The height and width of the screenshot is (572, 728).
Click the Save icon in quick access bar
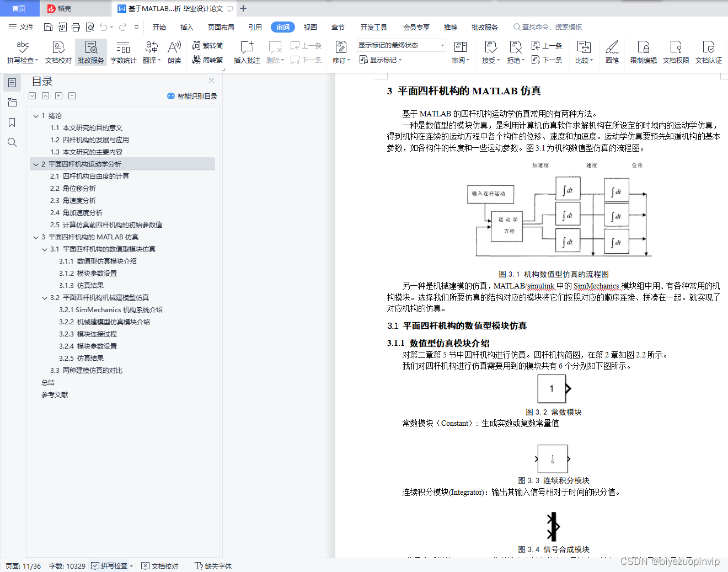coord(48,27)
